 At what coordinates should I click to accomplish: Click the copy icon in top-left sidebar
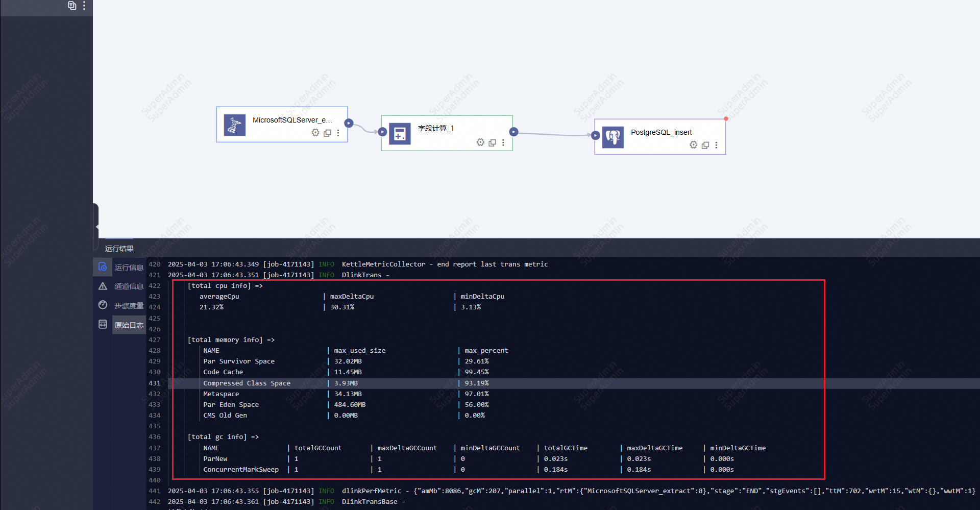72,6
